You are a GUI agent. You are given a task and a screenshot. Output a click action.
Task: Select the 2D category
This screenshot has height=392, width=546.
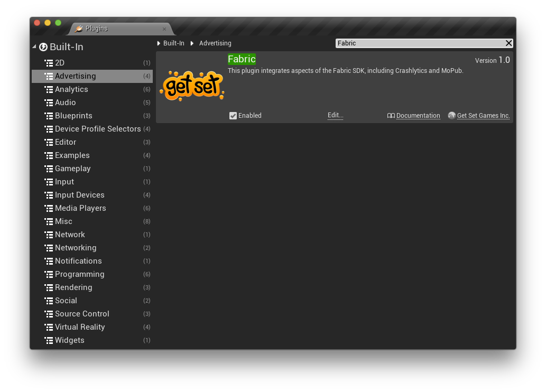coord(92,63)
